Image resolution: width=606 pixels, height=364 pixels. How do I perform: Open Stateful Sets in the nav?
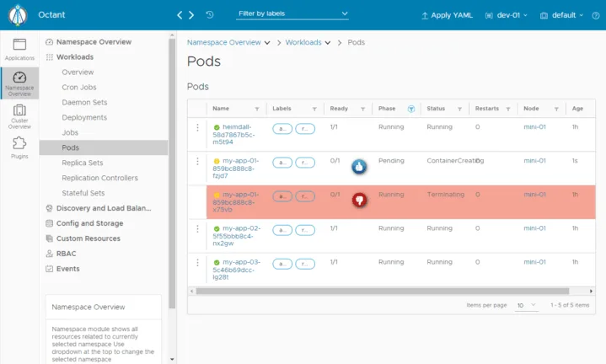83,193
